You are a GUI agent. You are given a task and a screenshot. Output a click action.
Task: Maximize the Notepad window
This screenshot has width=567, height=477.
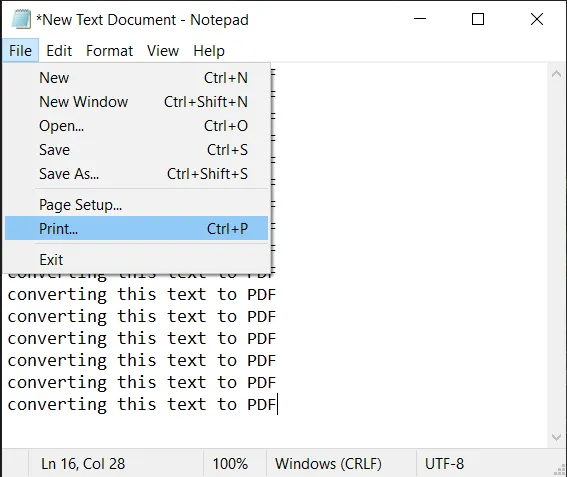[478, 19]
